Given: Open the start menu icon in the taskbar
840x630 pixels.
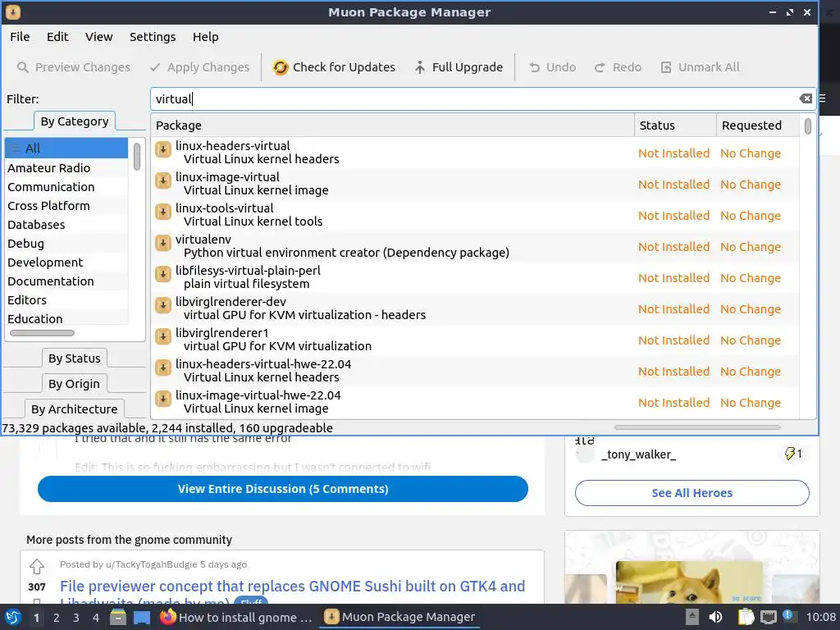Looking at the screenshot, I should click(x=13, y=617).
